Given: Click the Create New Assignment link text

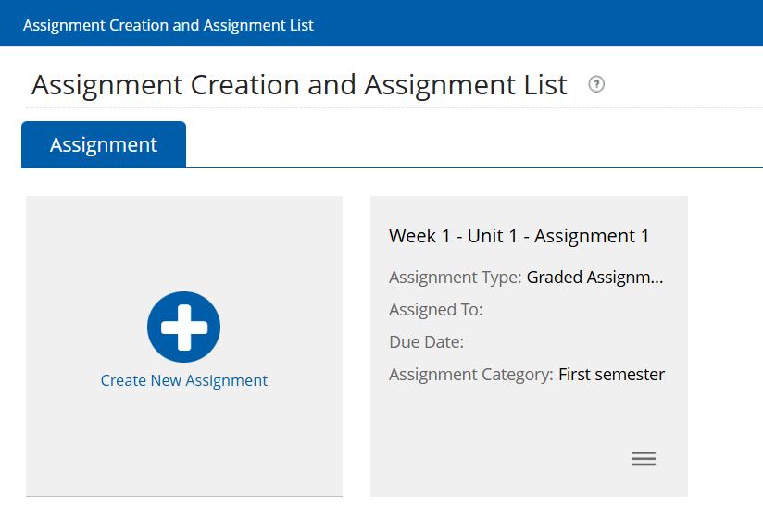Looking at the screenshot, I should 183,380.
